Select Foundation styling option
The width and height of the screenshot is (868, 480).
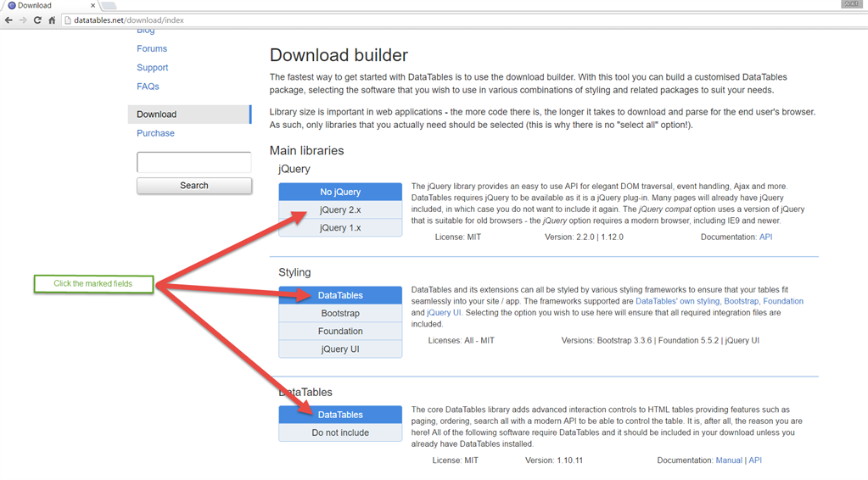click(340, 331)
